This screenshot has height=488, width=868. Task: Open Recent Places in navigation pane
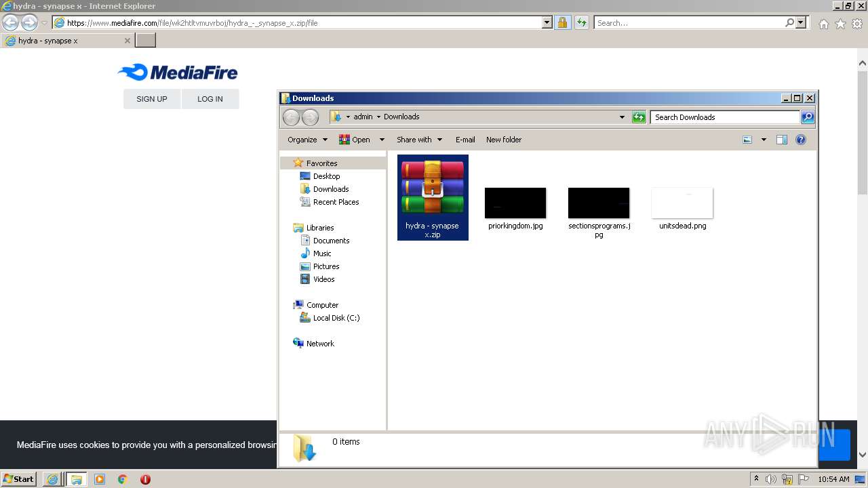tap(336, 202)
